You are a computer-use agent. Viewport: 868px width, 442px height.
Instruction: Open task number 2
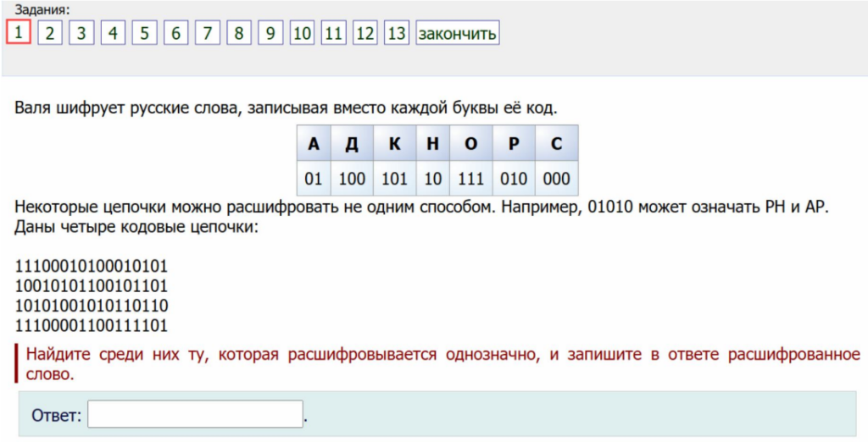50,33
